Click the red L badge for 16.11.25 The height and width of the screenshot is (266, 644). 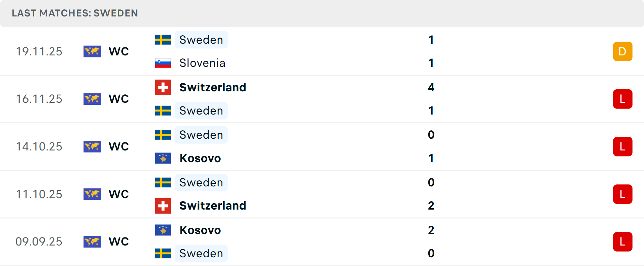(623, 99)
